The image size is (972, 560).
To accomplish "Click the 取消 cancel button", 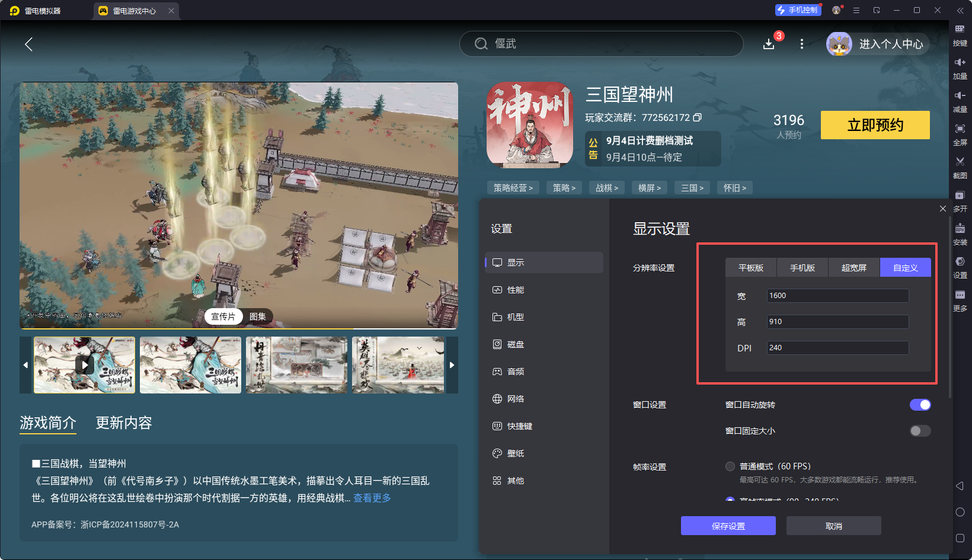I will (x=834, y=526).
